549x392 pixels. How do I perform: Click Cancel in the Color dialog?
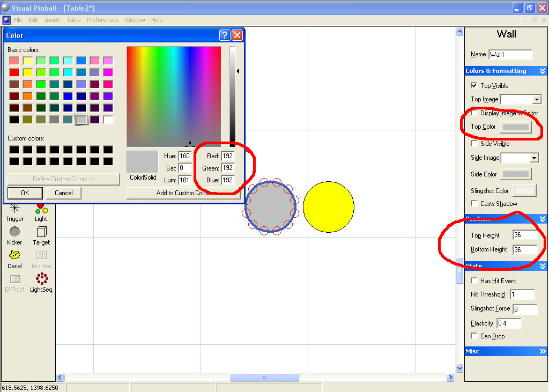[63, 193]
